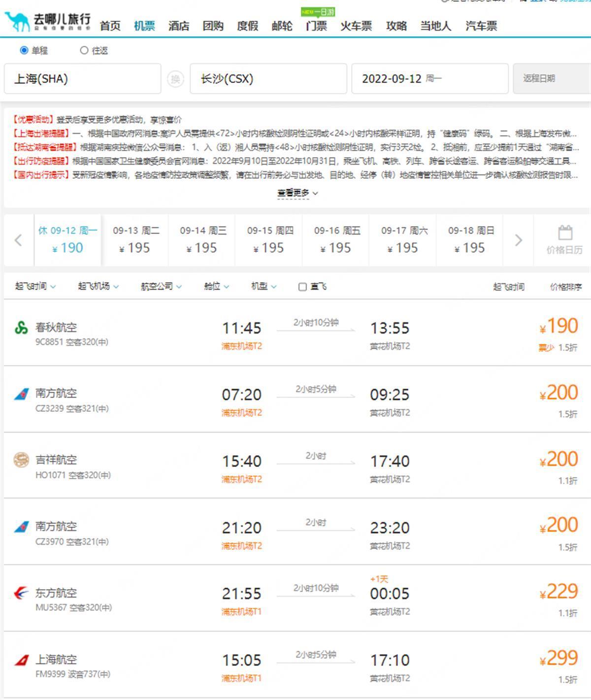The image size is (591, 700).
Task: Enable the 直飞 direct flight checkbox
Action: pos(302,287)
